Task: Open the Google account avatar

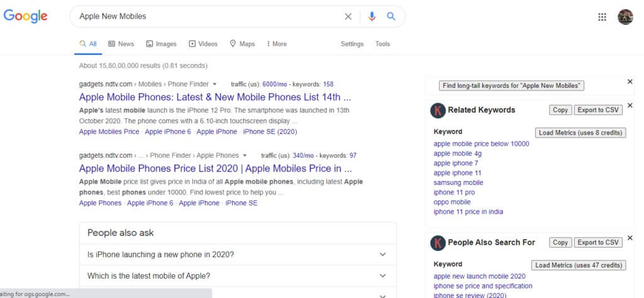Action: tap(625, 17)
